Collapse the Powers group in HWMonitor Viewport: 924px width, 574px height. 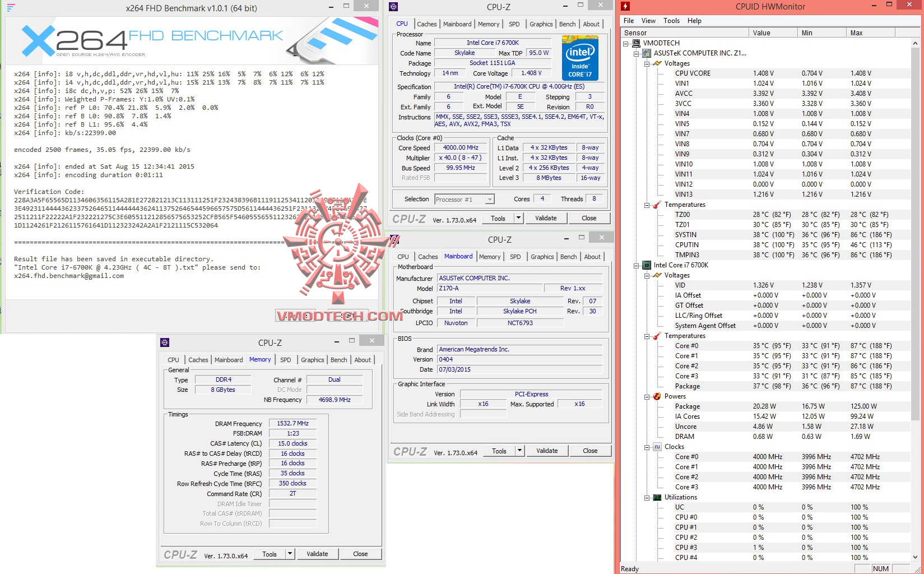click(647, 396)
